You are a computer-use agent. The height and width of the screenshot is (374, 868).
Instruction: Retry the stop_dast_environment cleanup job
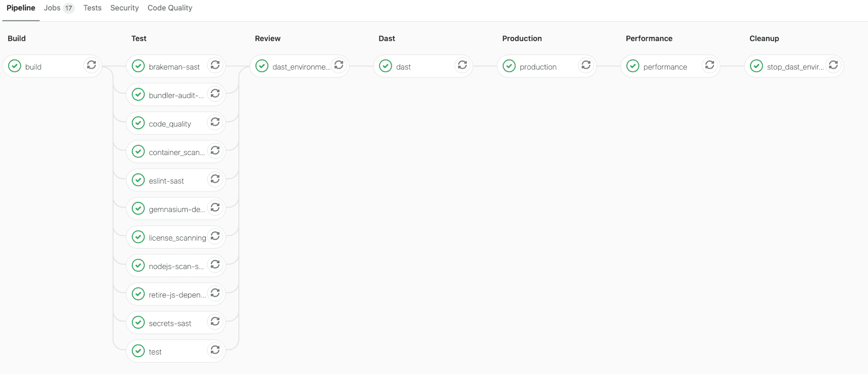click(833, 65)
